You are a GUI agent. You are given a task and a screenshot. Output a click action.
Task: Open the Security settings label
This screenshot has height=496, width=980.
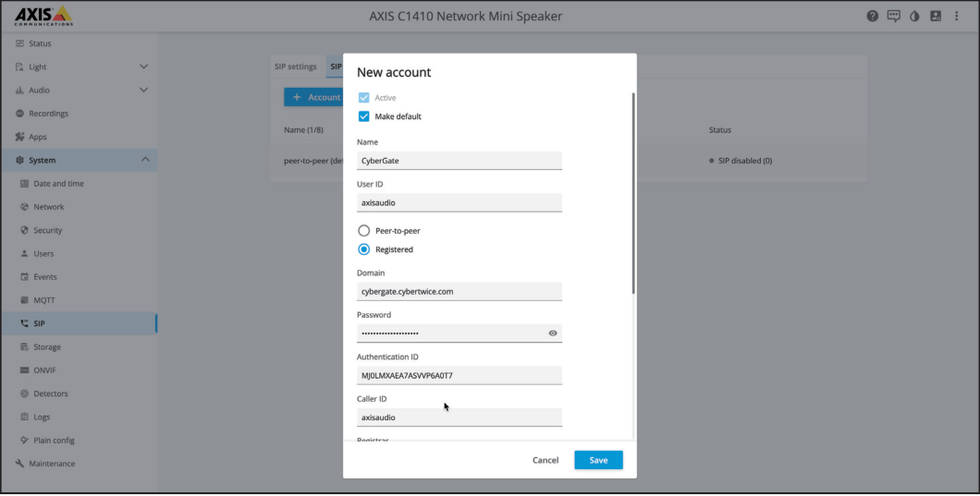(47, 231)
